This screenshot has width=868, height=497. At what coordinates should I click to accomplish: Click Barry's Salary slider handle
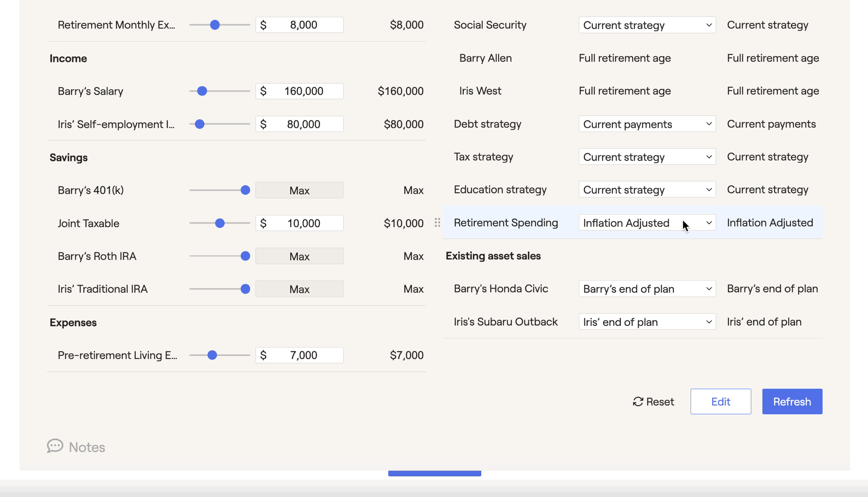202,91
